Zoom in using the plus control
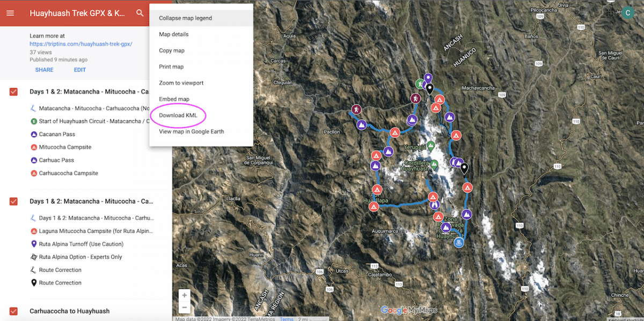This screenshot has width=644, height=321. [x=184, y=294]
